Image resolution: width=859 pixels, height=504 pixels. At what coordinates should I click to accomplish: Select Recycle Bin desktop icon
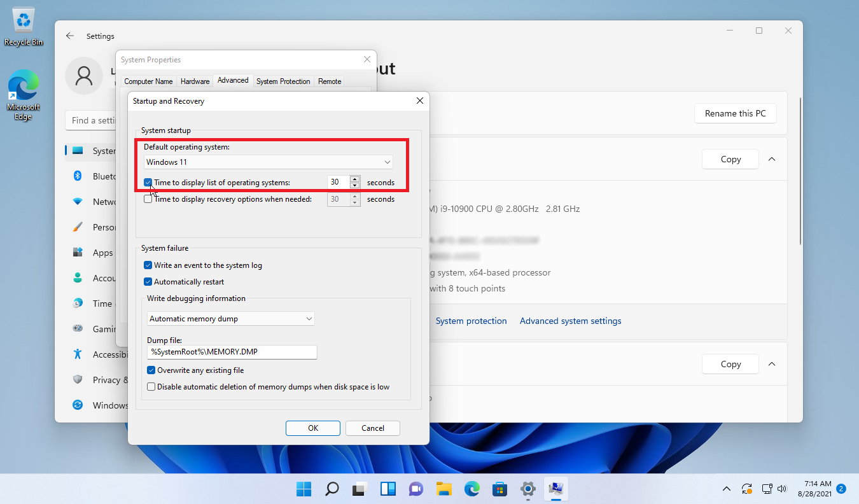coord(24,27)
